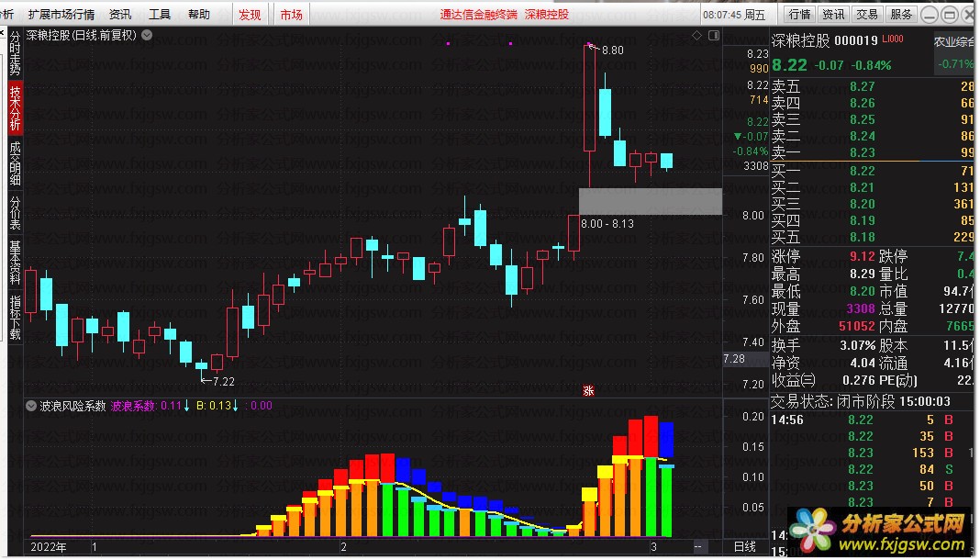Click the 2022年 label on time axis
Screen dimensions: 980x560
[48, 547]
